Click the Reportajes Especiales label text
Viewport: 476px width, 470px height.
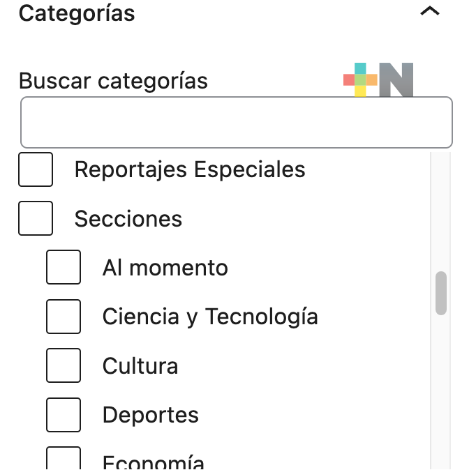tap(190, 170)
